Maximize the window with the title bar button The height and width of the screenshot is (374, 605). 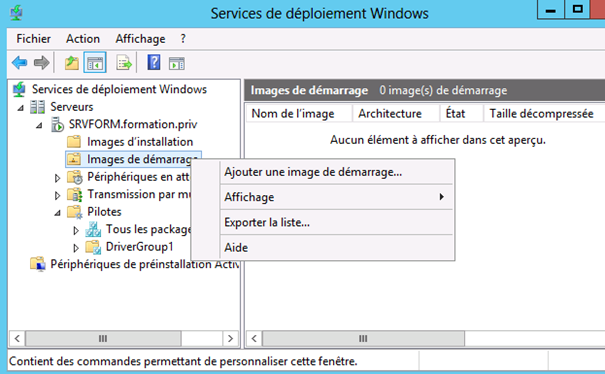(578, 10)
